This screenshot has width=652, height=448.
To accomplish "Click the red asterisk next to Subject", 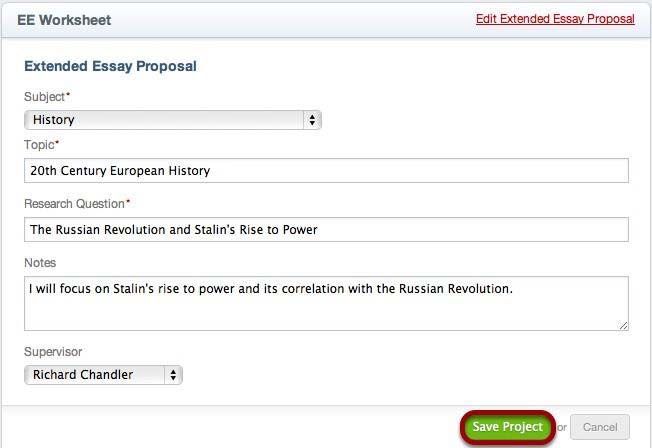I will [x=68, y=94].
